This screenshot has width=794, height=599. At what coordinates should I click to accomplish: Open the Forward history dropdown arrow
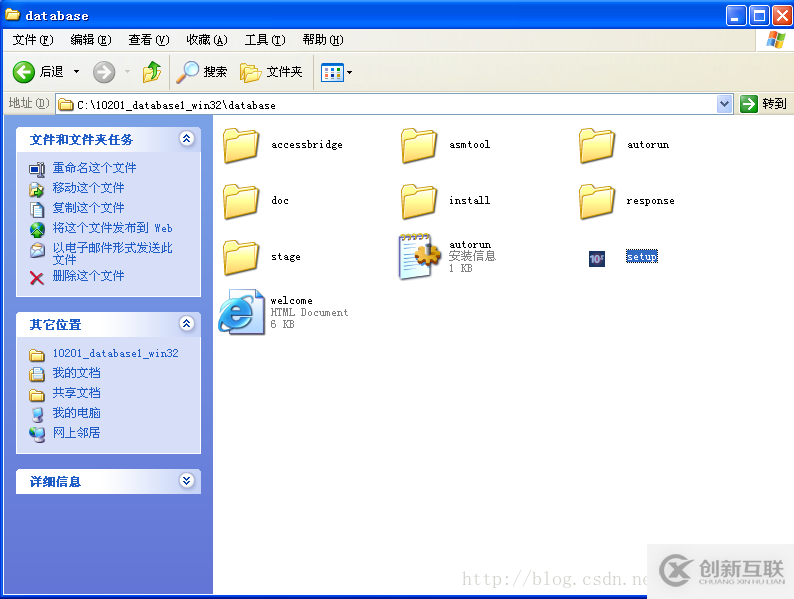pos(128,71)
